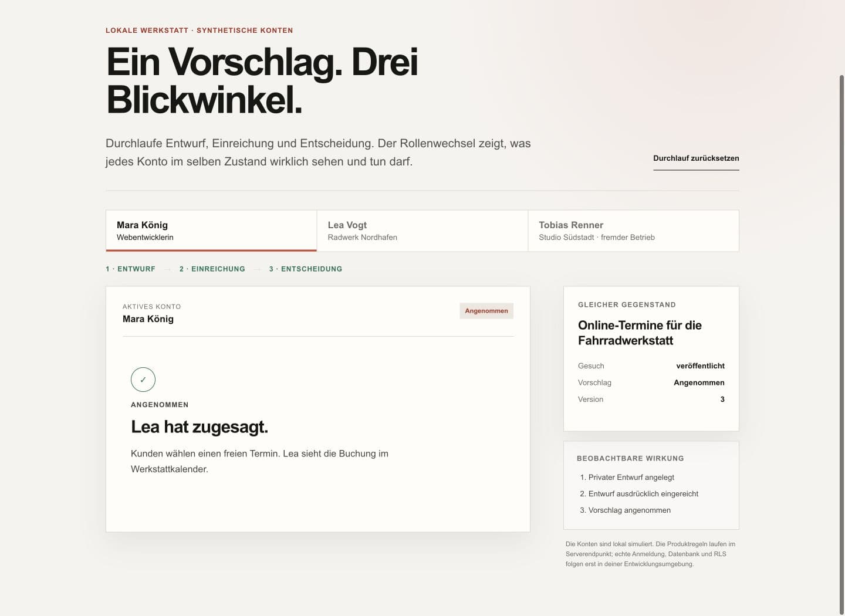Screen dimensions: 845x616
Task: Click the 'Aktives Konto' label
Action: click(x=152, y=306)
